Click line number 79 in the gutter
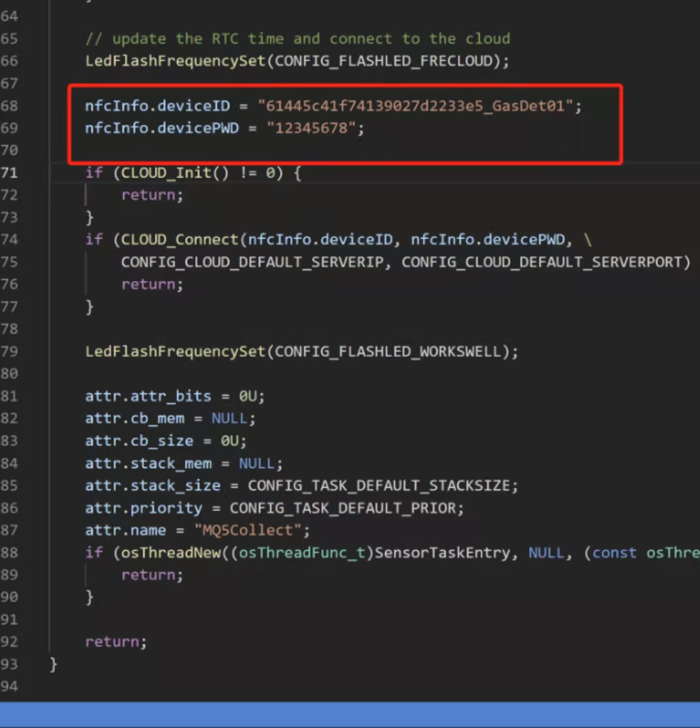 (x=9, y=352)
